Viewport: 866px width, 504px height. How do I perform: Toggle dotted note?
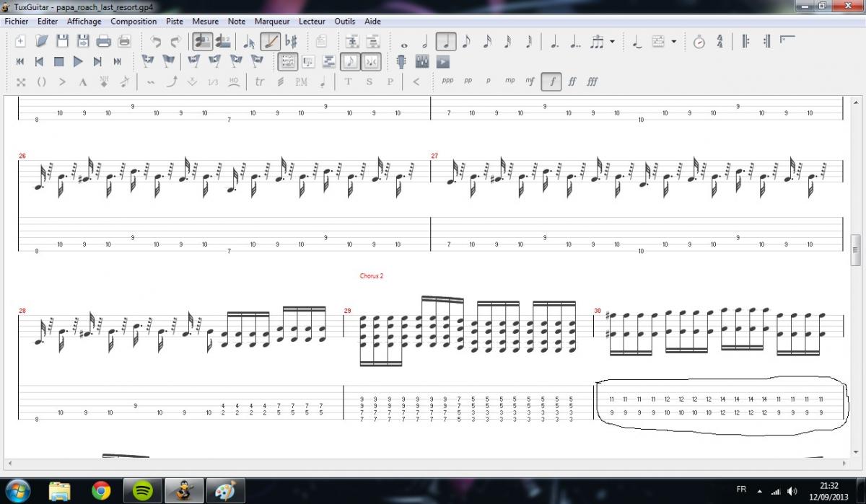[554, 41]
